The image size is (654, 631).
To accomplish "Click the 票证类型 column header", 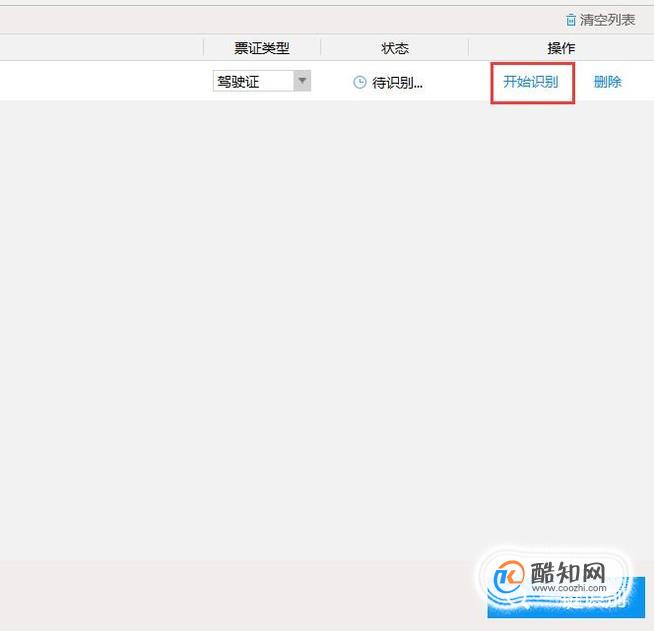I will click(262, 48).
